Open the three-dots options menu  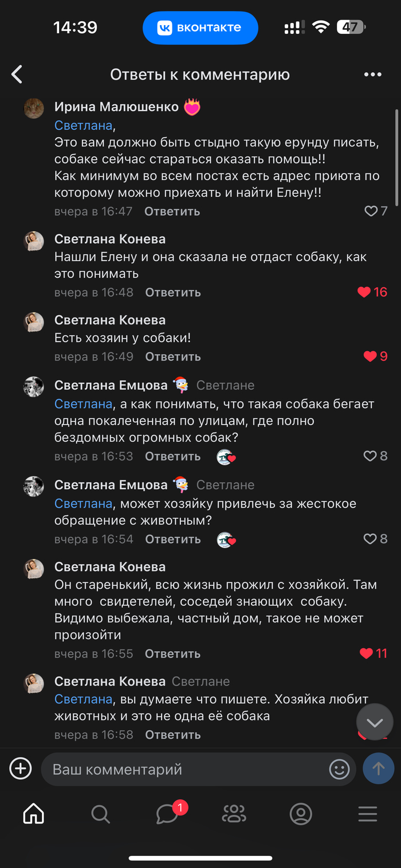point(372,74)
